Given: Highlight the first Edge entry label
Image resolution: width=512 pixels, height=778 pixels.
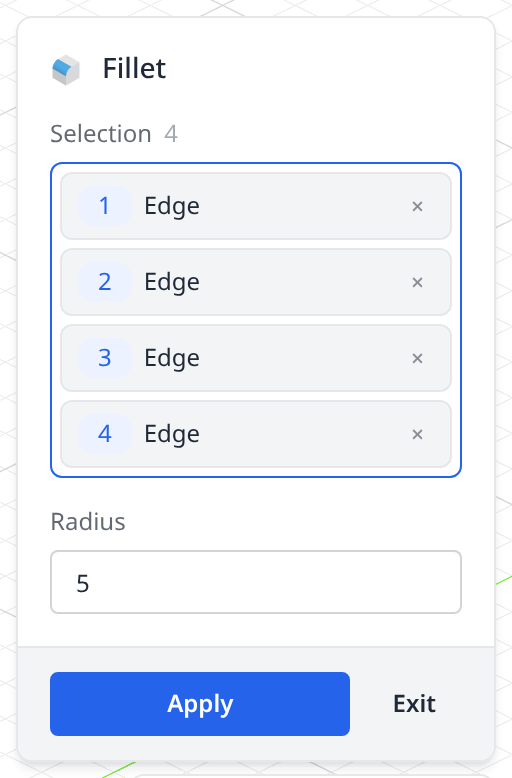Looking at the screenshot, I should [x=172, y=206].
